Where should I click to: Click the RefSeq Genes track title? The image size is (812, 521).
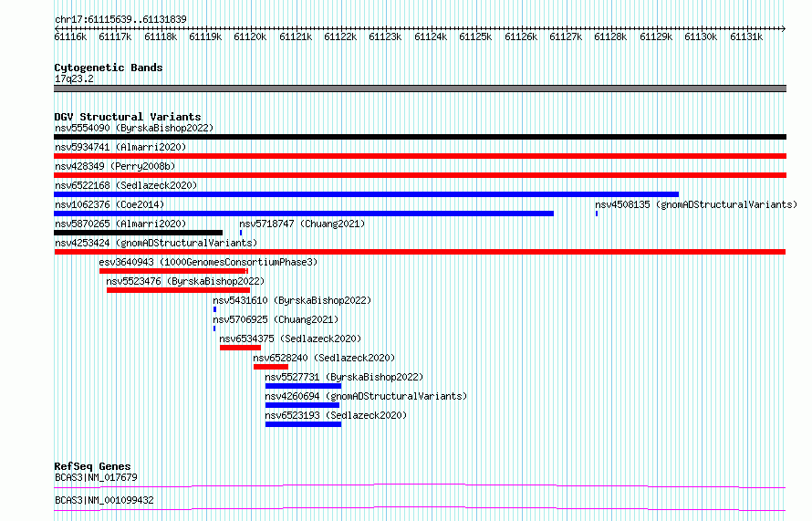(x=92, y=466)
